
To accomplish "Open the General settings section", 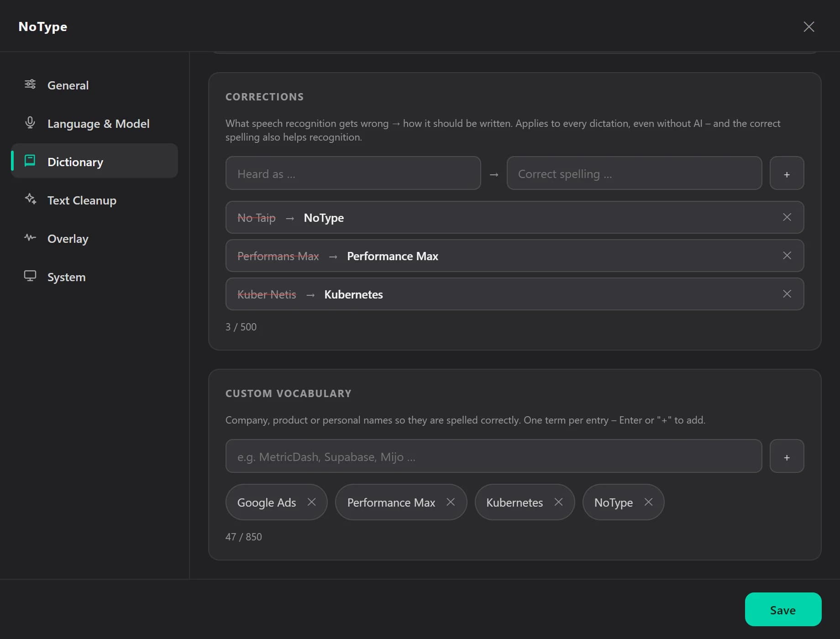I will coord(94,85).
